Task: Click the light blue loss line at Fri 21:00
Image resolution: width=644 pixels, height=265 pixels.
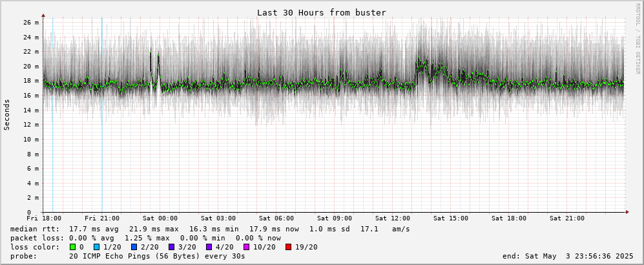Action: click(102, 115)
